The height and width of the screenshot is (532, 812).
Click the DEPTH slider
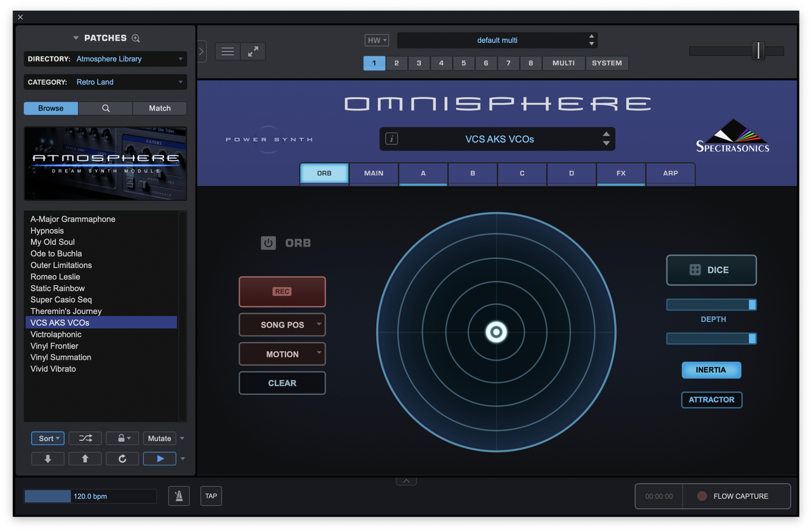(x=711, y=305)
